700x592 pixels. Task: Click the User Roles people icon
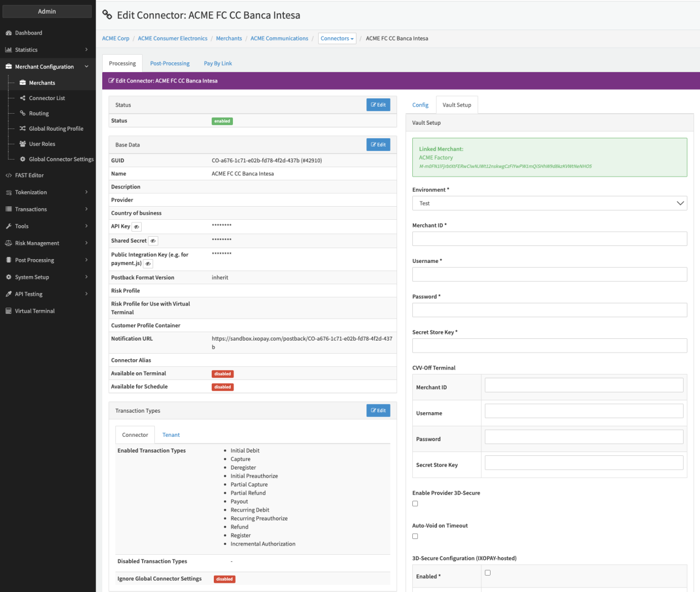23,144
